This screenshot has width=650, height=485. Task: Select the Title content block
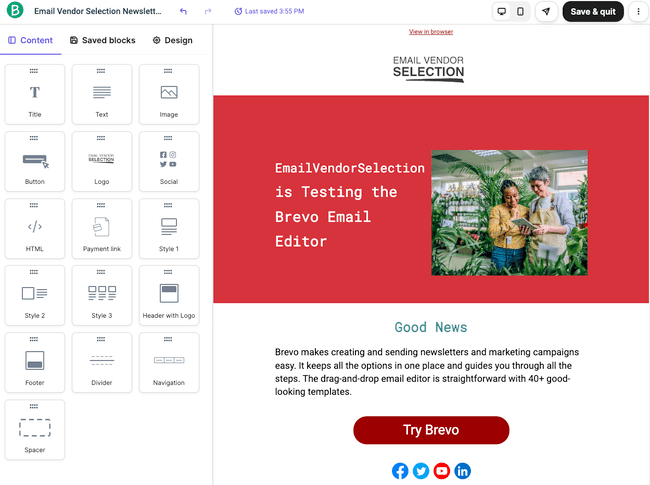click(x=35, y=95)
